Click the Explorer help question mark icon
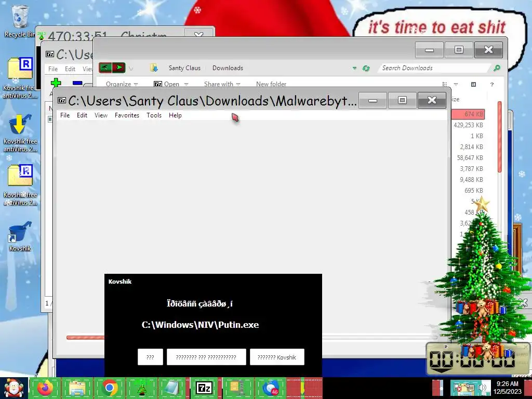Screen dimensions: 532x399 492,84
